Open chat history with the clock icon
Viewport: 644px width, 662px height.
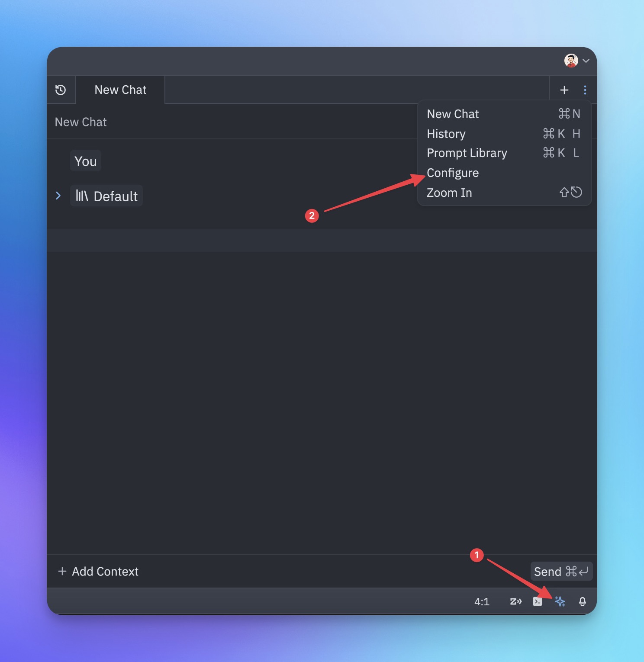(x=61, y=90)
